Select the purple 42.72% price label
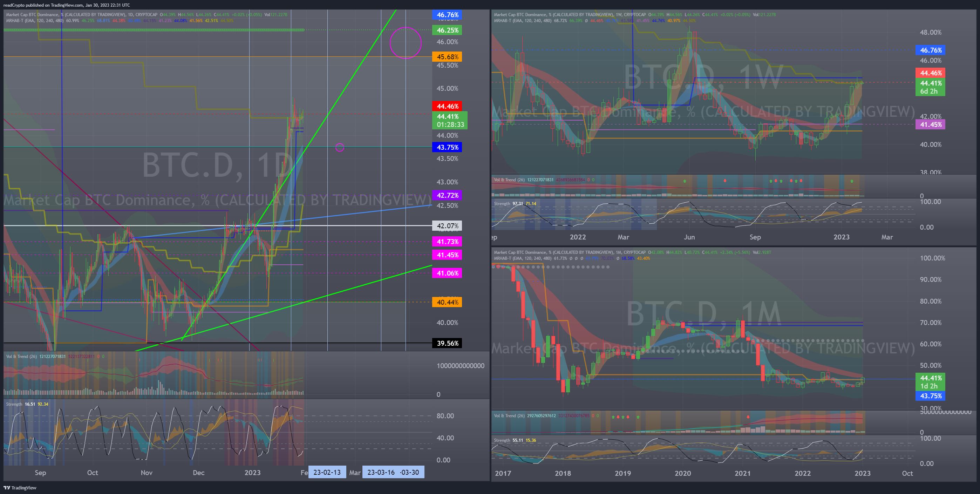The image size is (980, 494). (447, 195)
